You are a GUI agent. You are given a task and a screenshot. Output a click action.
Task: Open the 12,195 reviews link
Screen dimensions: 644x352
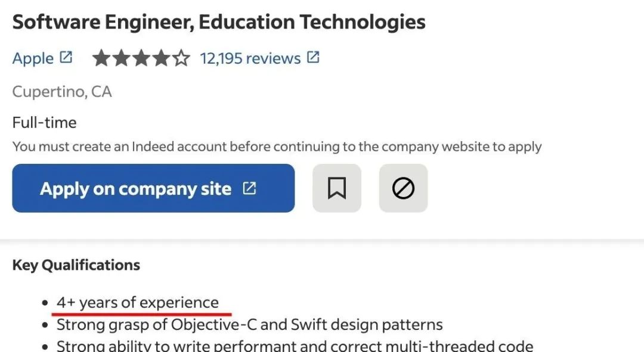250,58
